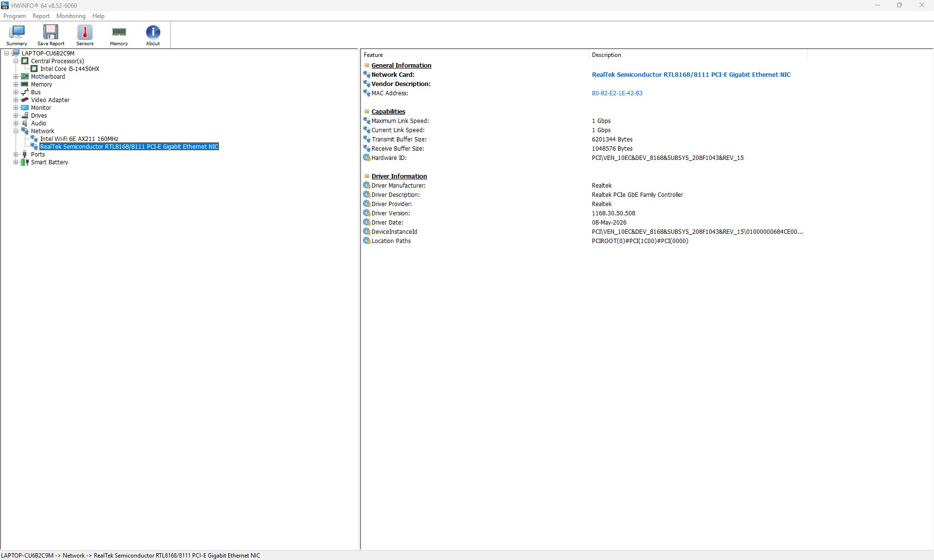Screen dimensions: 934x560
Task: Click the MAC address value B0-82-E2-1E-42-83
Action: tap(617, 93)
